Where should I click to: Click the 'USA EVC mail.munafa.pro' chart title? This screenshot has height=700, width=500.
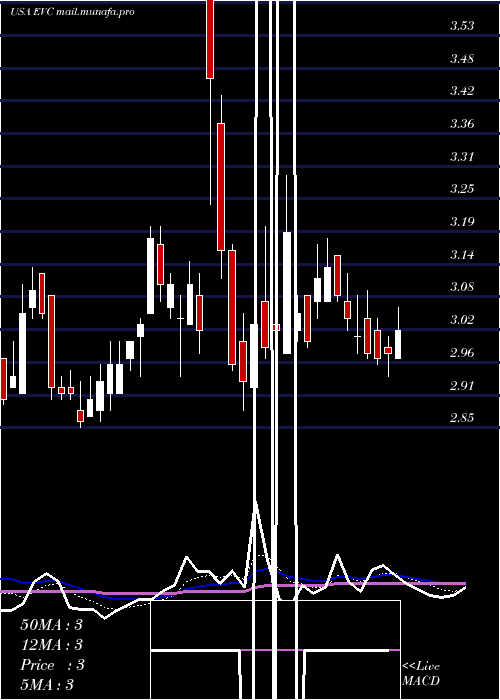(72, 12)
